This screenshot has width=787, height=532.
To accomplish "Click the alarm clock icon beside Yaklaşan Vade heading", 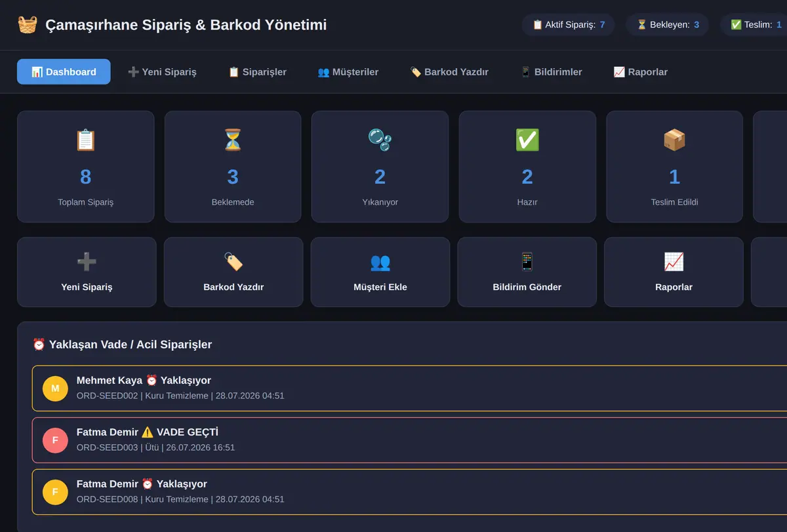I will (x=39, y=344).
